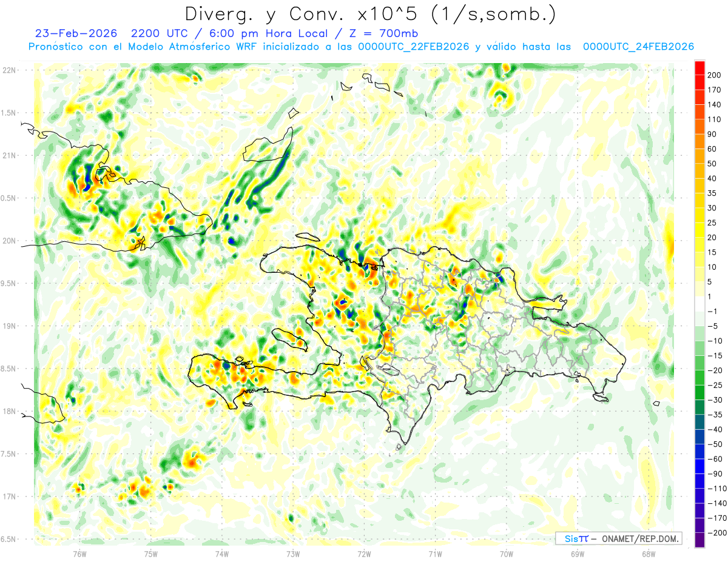The height and width of the screenshot is (562, 728).
Task: Pick the white swatch between 1 and -1
Action: [699, 304]
